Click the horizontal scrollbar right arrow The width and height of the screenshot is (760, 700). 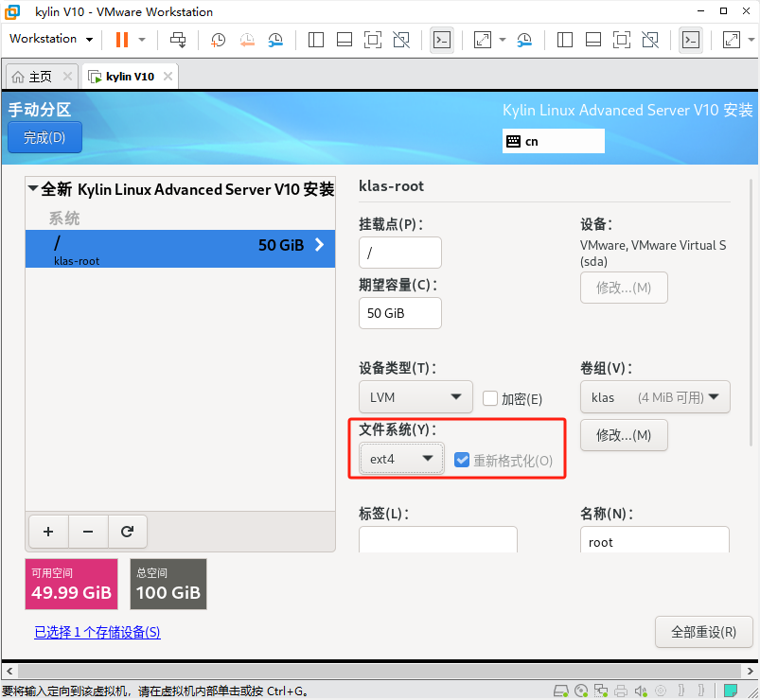click(x=750, y=671)
